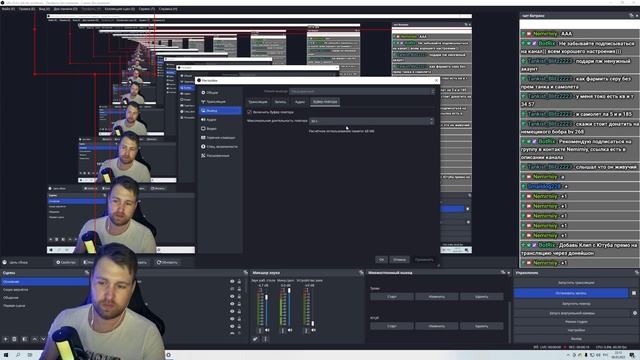Open Горячие клавиши section in Settings sidebar
This screenshot has height=360, width=640.
pyautogui.click(x=220, y=138)
